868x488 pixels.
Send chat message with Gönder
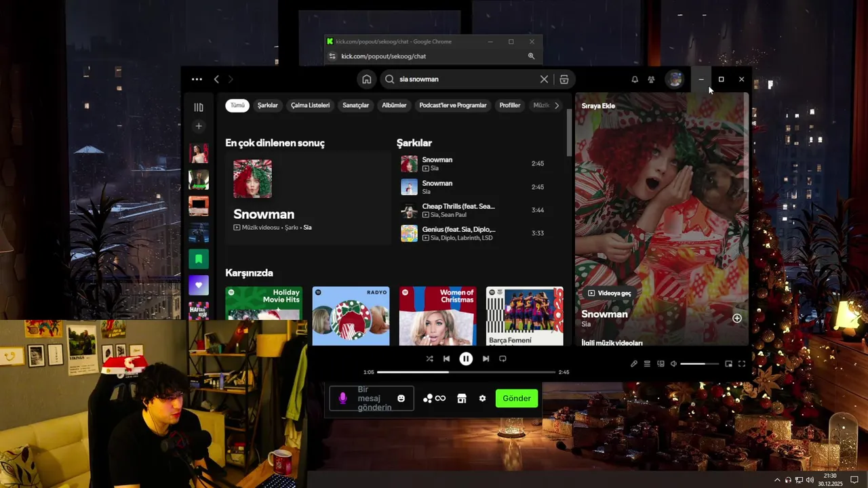(517, 399)
